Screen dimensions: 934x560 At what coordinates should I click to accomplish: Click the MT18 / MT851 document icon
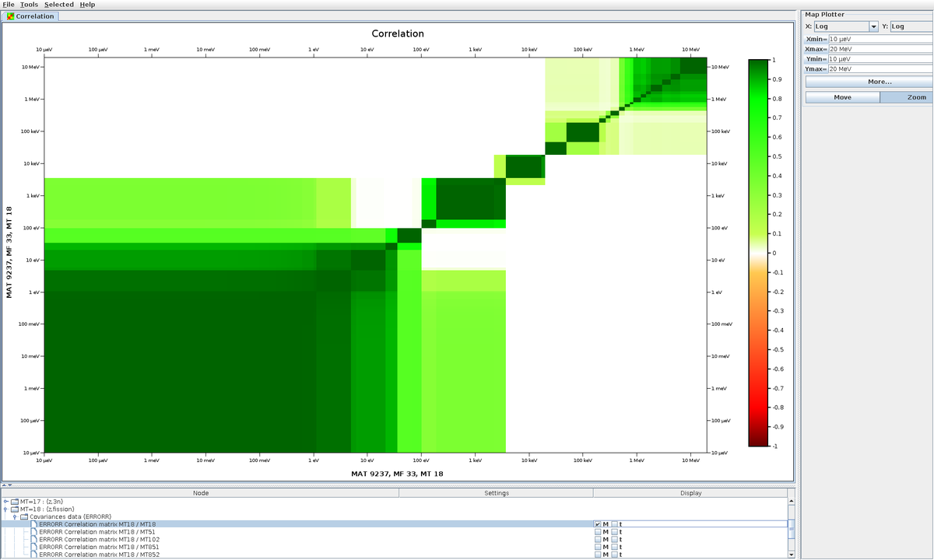33,547
